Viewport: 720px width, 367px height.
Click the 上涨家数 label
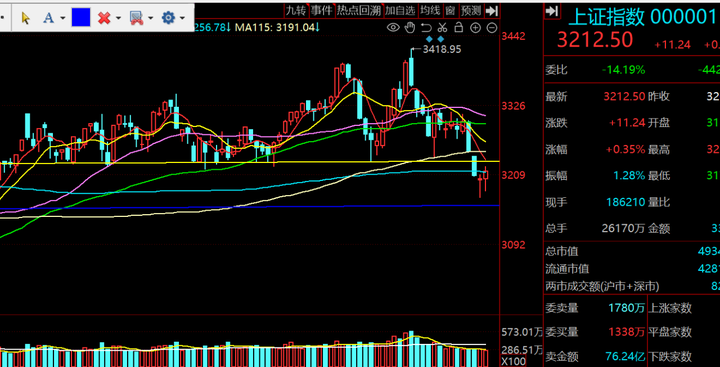(670, 308)
